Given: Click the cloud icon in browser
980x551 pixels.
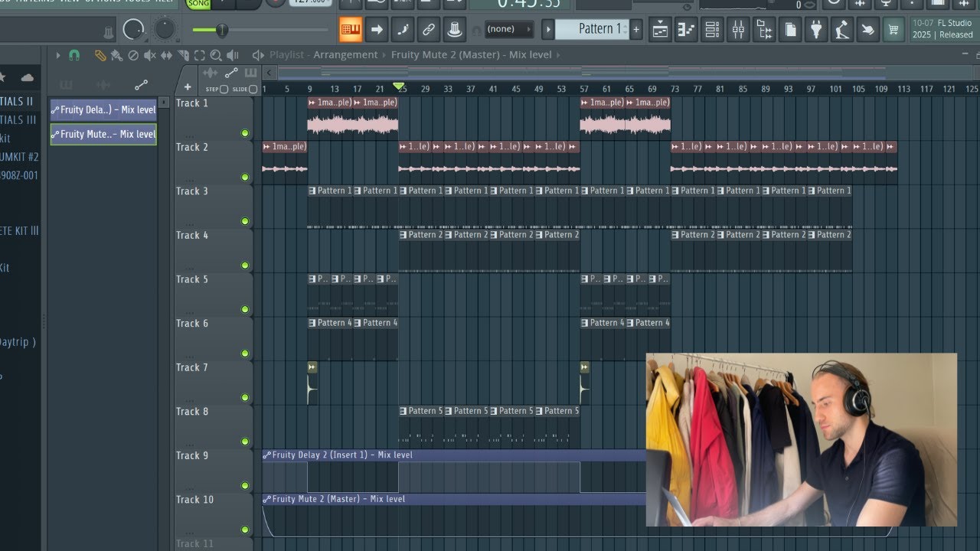Looking at the screenshot, I should point(28,77).
